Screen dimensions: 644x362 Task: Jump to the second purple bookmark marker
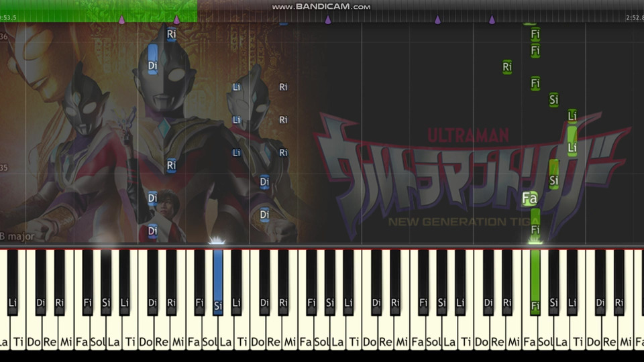tap(176, 19)
